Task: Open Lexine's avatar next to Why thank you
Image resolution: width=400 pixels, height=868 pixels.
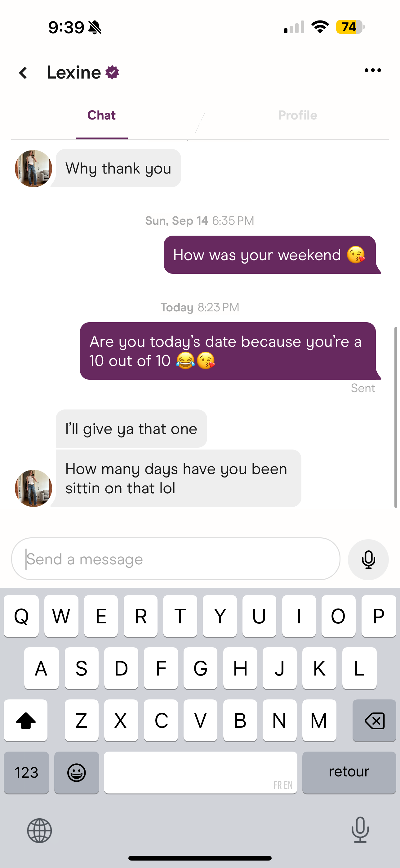Action: [x=33, y=169]
